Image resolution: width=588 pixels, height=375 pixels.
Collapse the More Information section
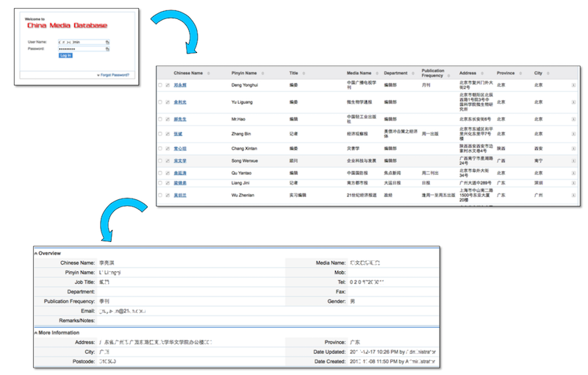tap(36, 332)
